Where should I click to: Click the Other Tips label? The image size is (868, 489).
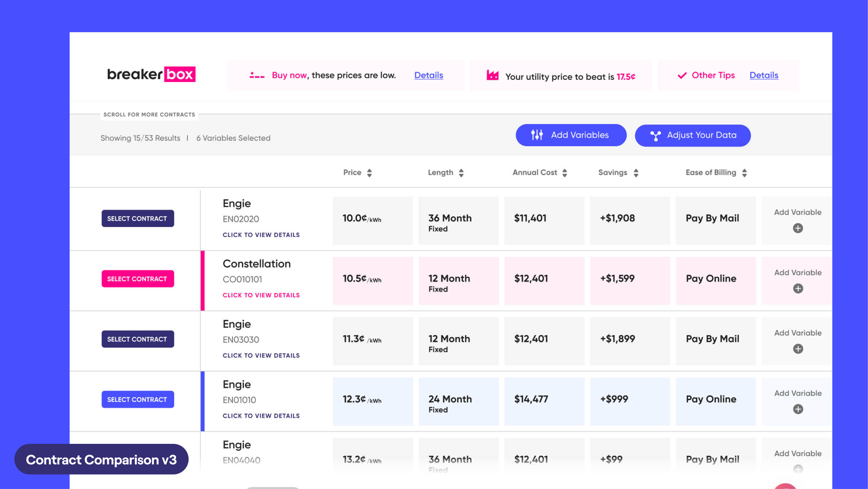click(713, 75)
